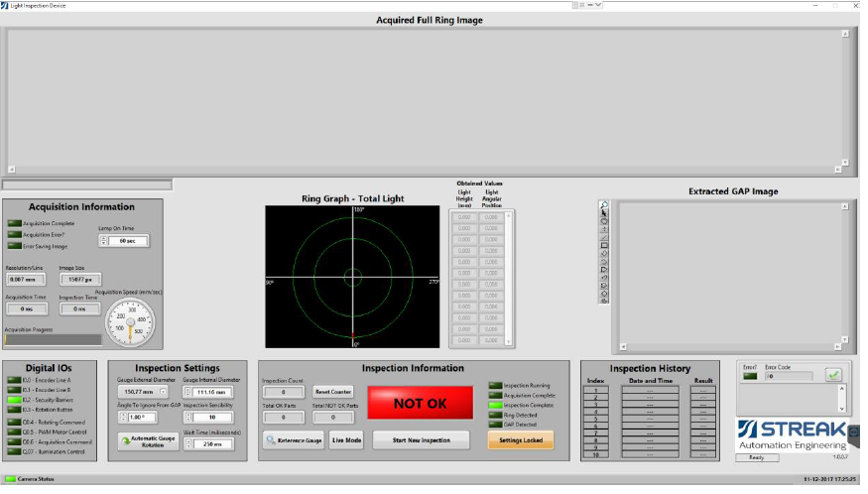Pick the line drawing tool in palette
This screenshot has height=494, width=868.
coord(604,237)
